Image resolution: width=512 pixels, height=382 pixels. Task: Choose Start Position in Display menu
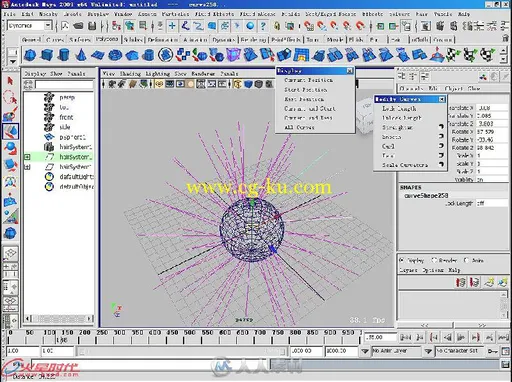305,90
